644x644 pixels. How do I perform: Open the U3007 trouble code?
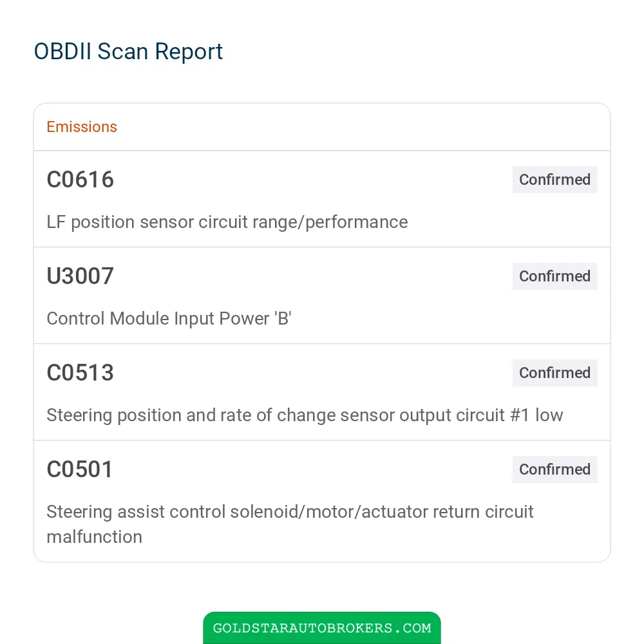coord(80,276)
